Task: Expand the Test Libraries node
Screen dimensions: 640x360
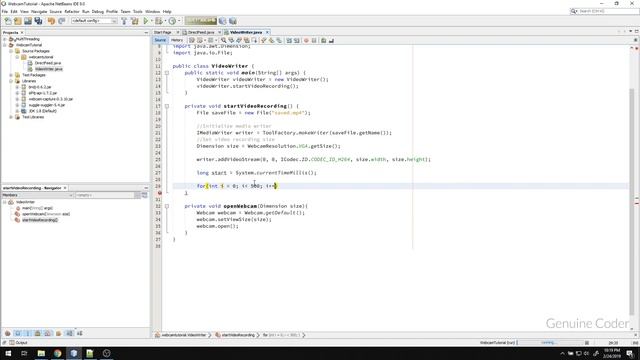Action: 11,117
